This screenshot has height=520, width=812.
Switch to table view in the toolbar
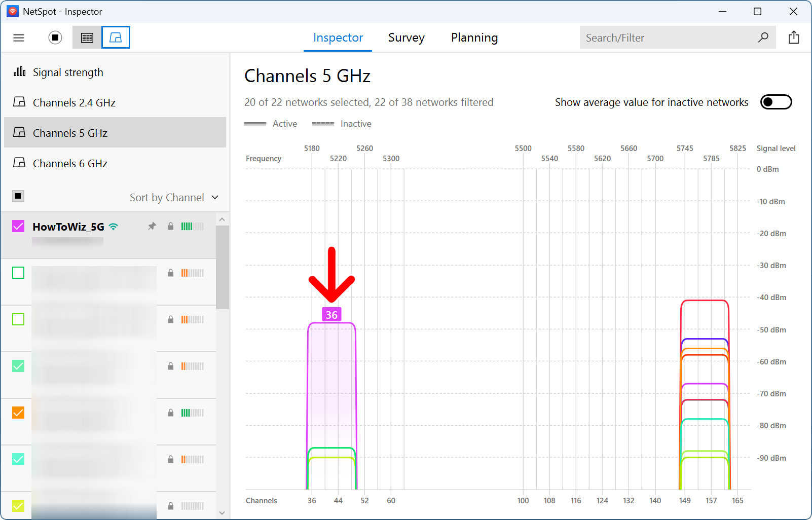pos(87,37)
